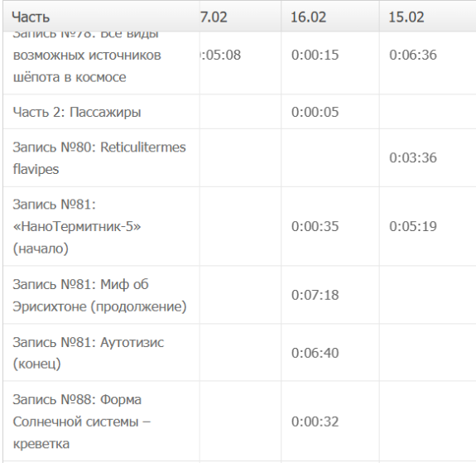Click the 0:00:05 cell for Пассажиры

click(315, 112)
